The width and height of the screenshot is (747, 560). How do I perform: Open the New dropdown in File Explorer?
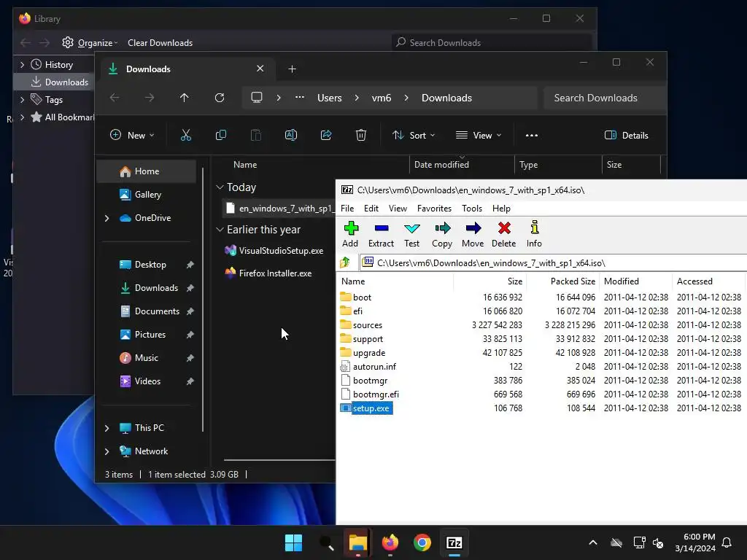[132, 135]
